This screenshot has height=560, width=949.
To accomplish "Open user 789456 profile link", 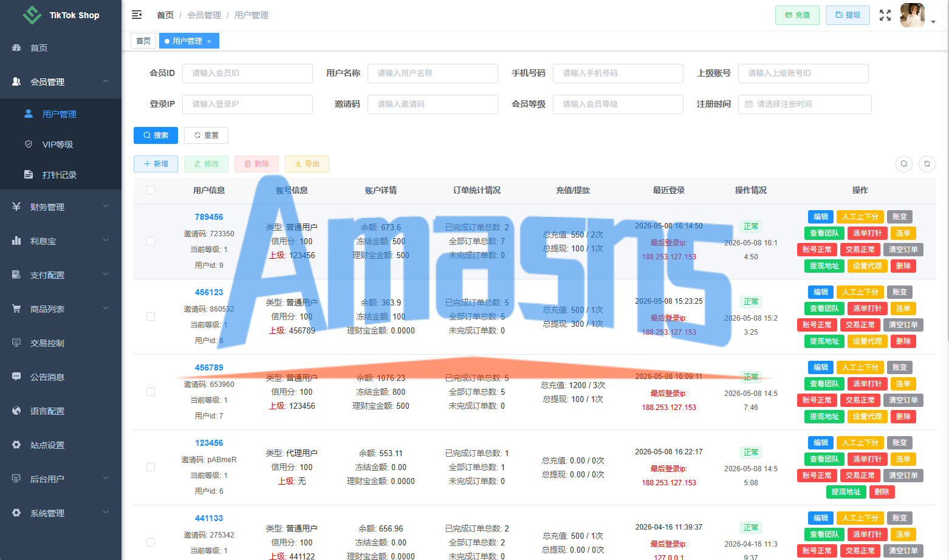I will click(209, 217).
